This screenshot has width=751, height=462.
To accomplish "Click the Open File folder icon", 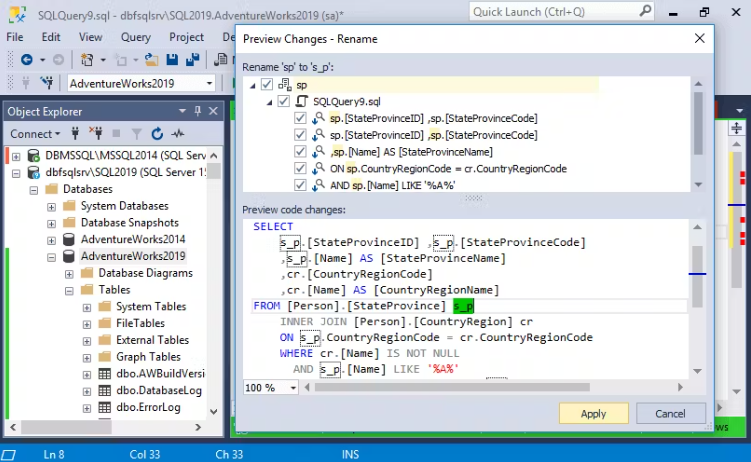I will 152,59.
